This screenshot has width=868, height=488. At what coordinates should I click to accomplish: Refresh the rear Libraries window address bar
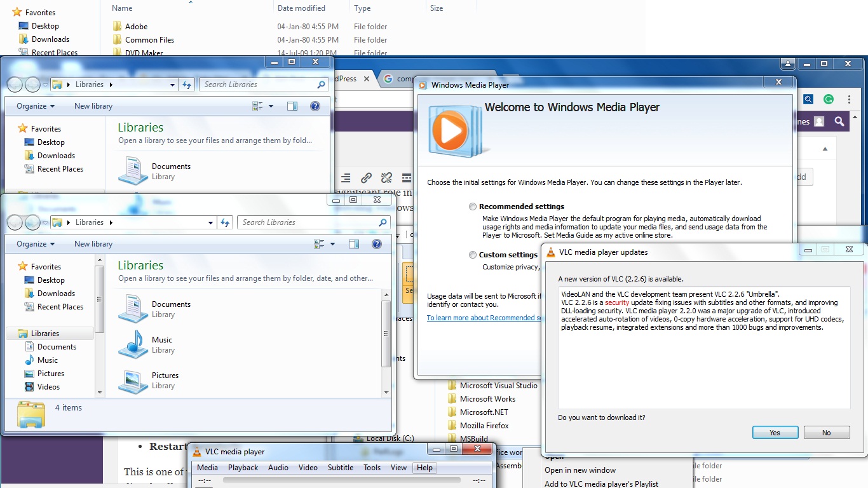(x=187, y=85)
